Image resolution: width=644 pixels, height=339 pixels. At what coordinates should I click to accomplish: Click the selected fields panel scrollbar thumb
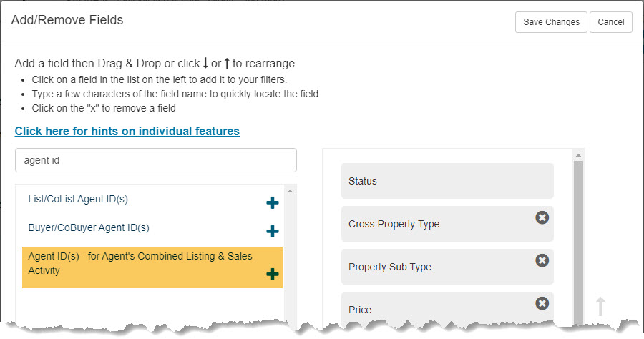(578, 242)
